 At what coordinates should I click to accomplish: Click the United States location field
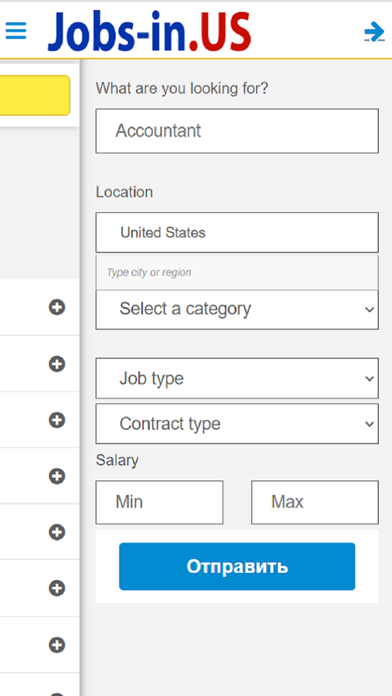pos(237,233)
